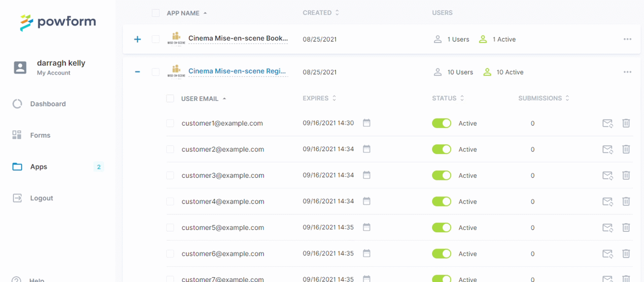Toggle off Active status for customer1@example.com
This screenshot has width=644, height=282.
[x=442, y=123]
